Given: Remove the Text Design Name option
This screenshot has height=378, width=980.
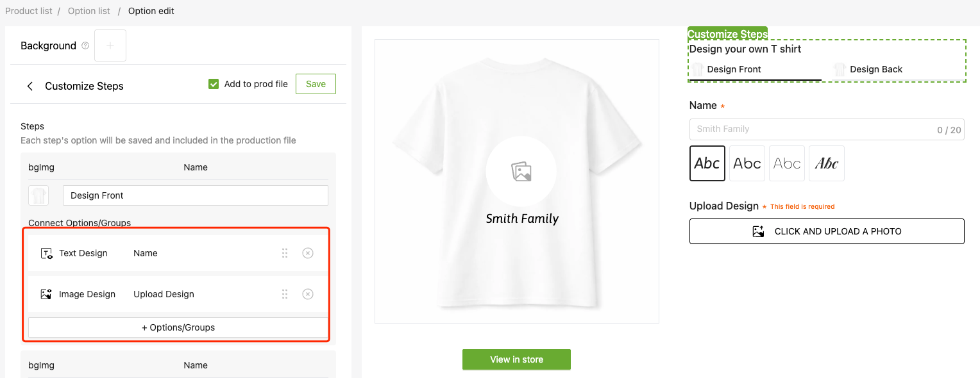Looking at the screenshot, I should click(308, 253).
